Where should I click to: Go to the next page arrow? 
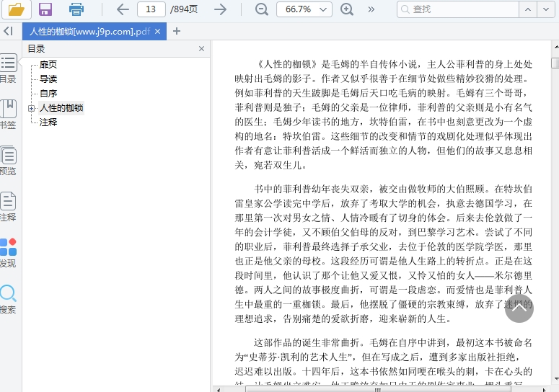[x=220, y=9]
